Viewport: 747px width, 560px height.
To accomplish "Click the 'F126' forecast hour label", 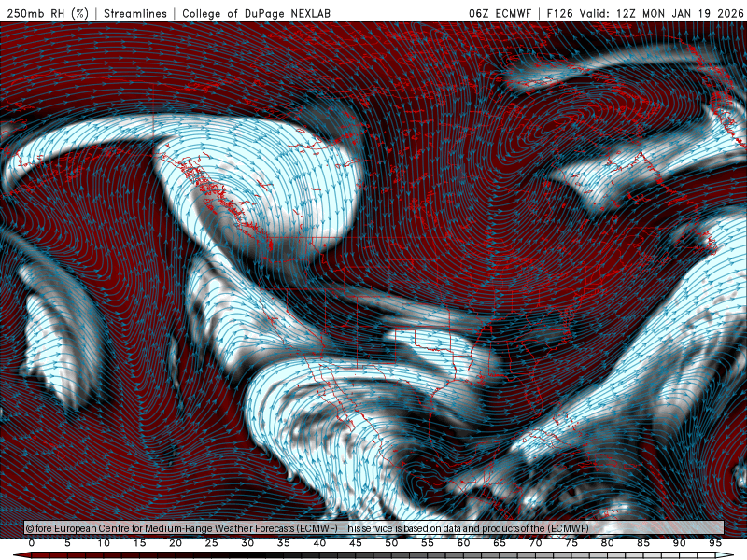I will (559, 13).
